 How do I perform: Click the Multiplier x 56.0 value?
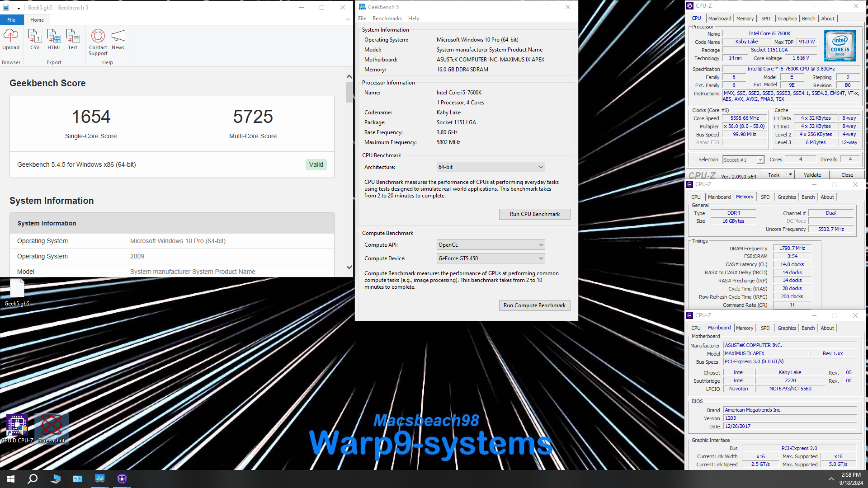tap(745, 127)
